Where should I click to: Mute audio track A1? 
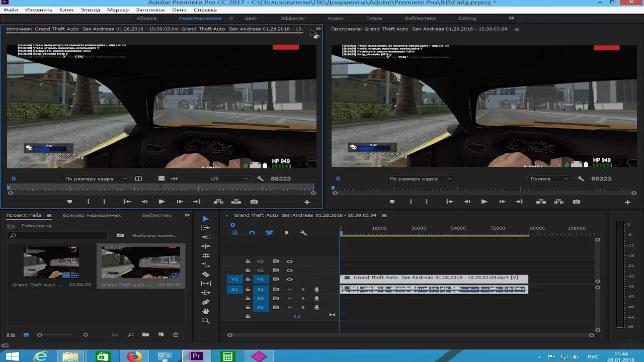289,290
